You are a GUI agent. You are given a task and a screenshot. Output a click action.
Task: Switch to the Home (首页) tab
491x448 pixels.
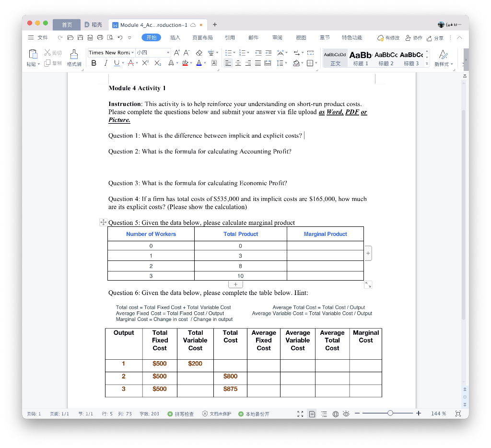tap(67, 25)
